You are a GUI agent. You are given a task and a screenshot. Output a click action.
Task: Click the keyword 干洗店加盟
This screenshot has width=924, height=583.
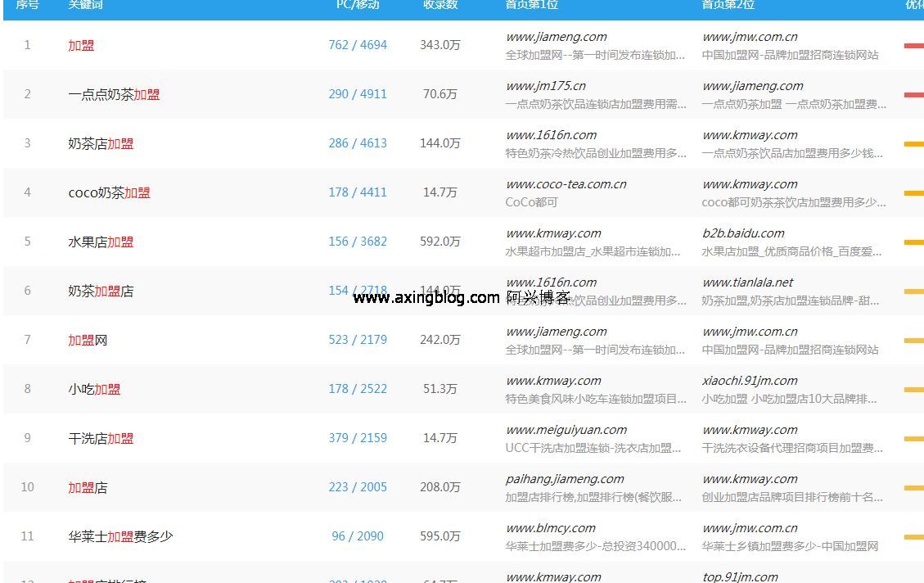click(x=101, y=439)
